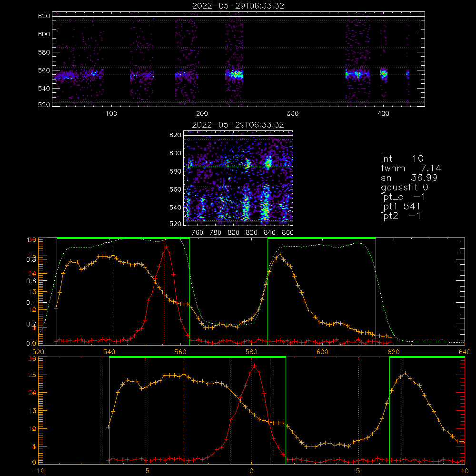The width and height of the screenshot is (476, 476).
Task: Click x-axis label 300 in top image
Action: pos(293,114)
